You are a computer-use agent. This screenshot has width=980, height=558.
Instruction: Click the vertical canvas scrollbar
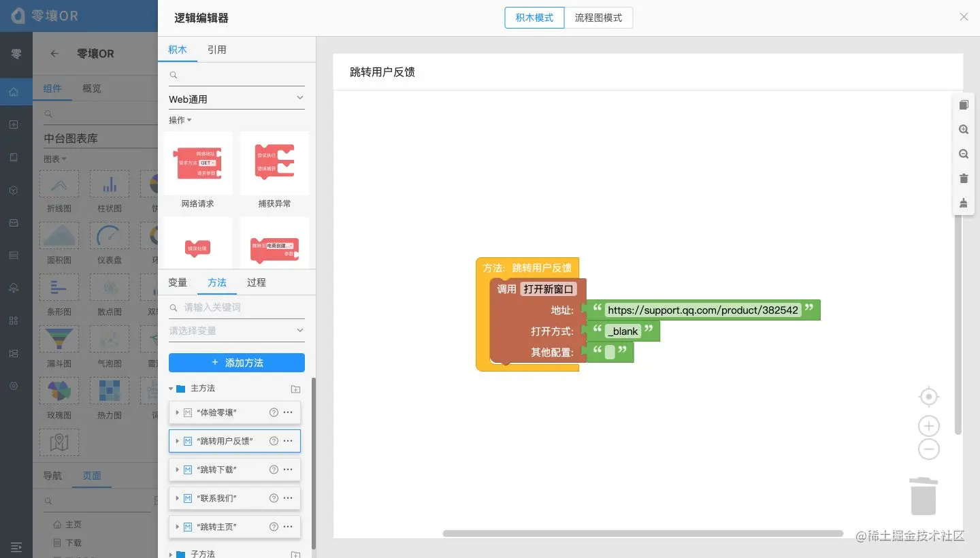click(958, 323)
